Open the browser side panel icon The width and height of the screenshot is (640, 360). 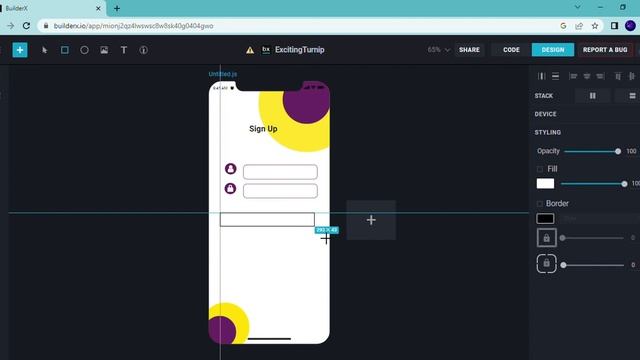tap(614, 26)
